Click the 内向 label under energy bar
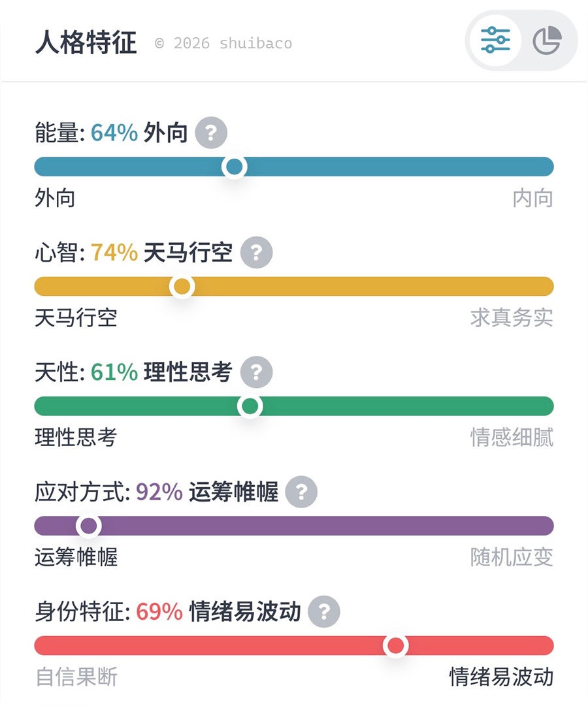 pyautogui.click(x=532, y=199)
